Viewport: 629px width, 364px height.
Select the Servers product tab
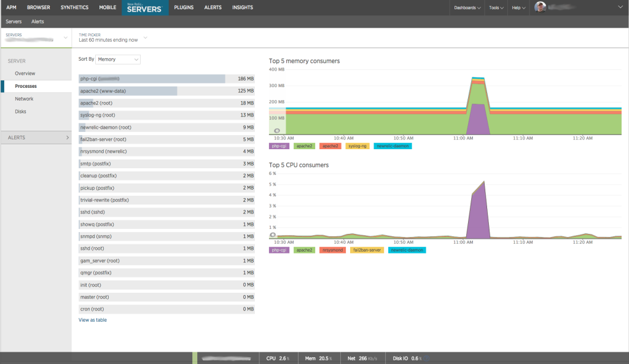click(144, 7)
